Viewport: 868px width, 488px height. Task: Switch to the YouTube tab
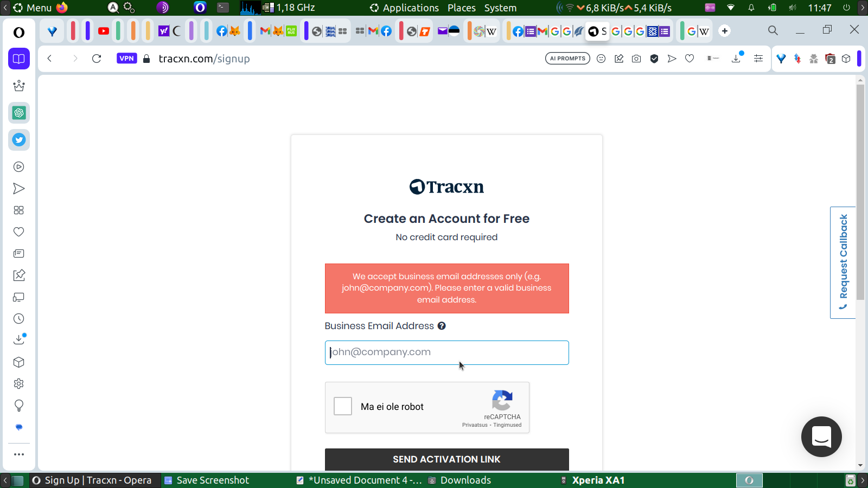[x=104, y=31]
